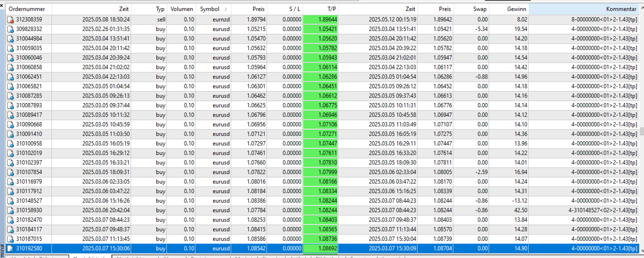Screen dimensions: 644x258
Task: Select the highlighted order number 310192580
Action: (29, 248)
